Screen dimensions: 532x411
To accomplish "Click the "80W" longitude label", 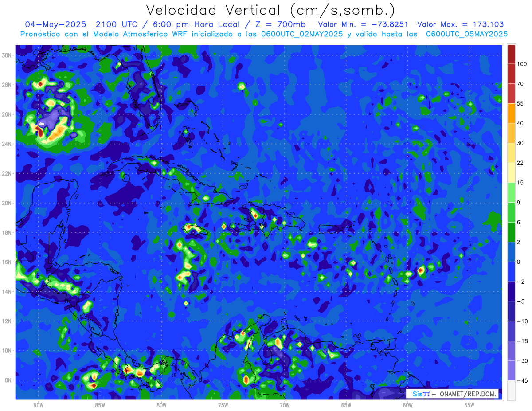I will tap(161, 405).
